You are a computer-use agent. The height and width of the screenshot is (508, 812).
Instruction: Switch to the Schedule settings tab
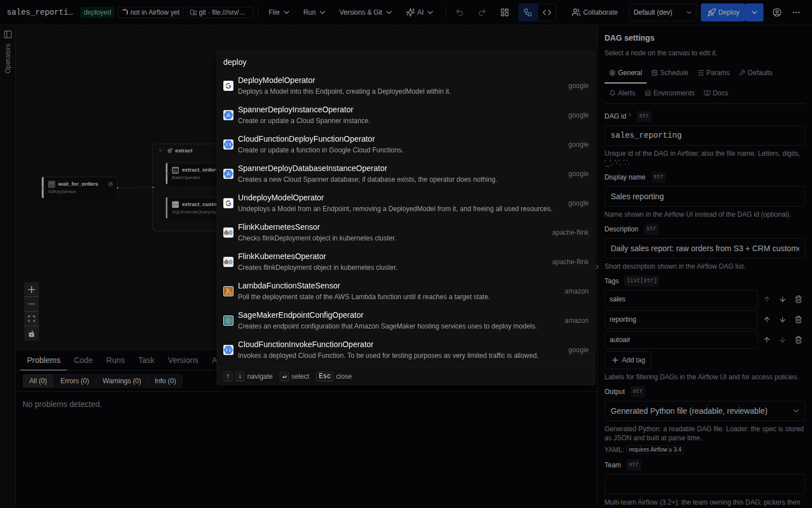[670, 73]
